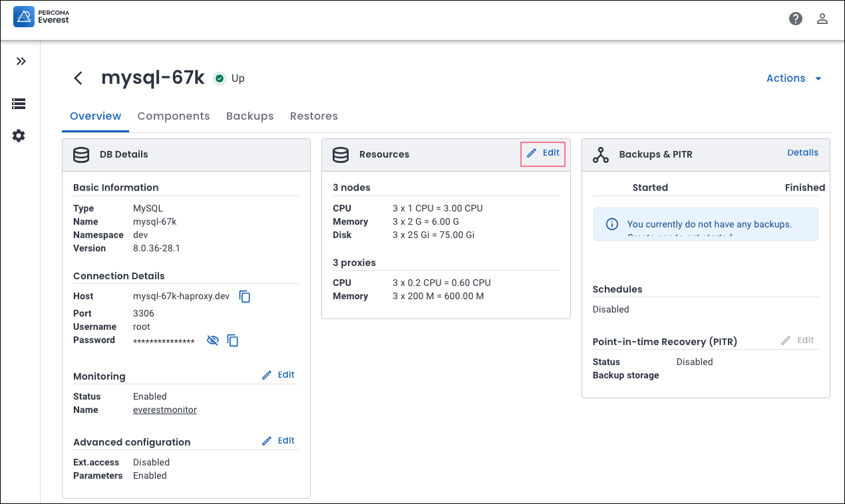This screenshot has height=504, width=845.
Task: Select the Overview tab
Action: [x=95, y=116]
